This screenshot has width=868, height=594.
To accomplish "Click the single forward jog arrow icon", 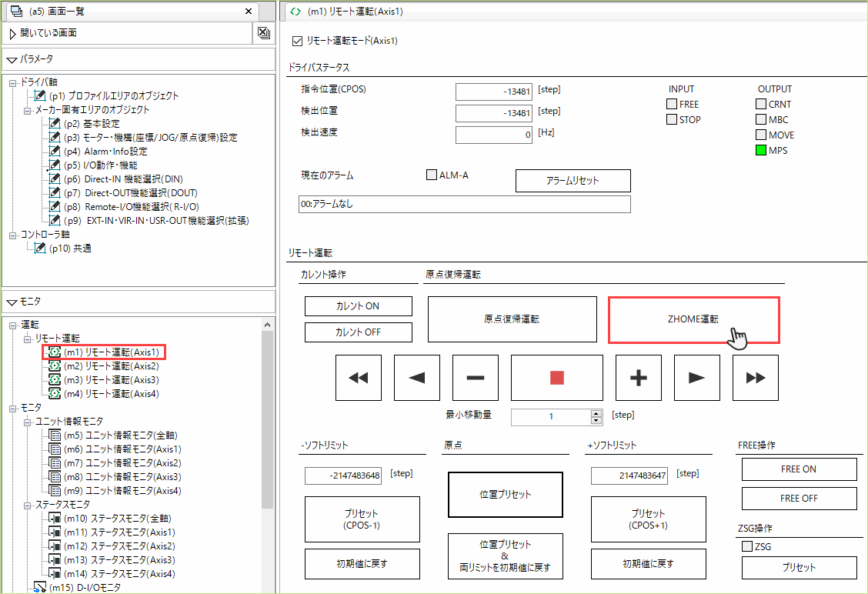I will point(697,378).
